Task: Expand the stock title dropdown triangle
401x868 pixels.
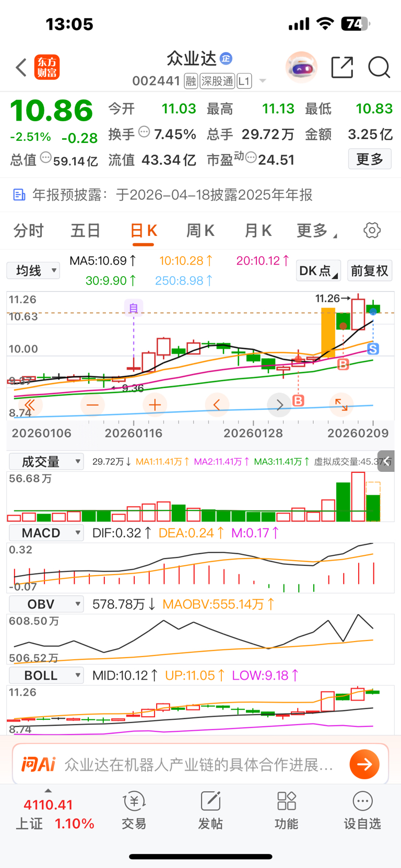Action: [263, 81]
